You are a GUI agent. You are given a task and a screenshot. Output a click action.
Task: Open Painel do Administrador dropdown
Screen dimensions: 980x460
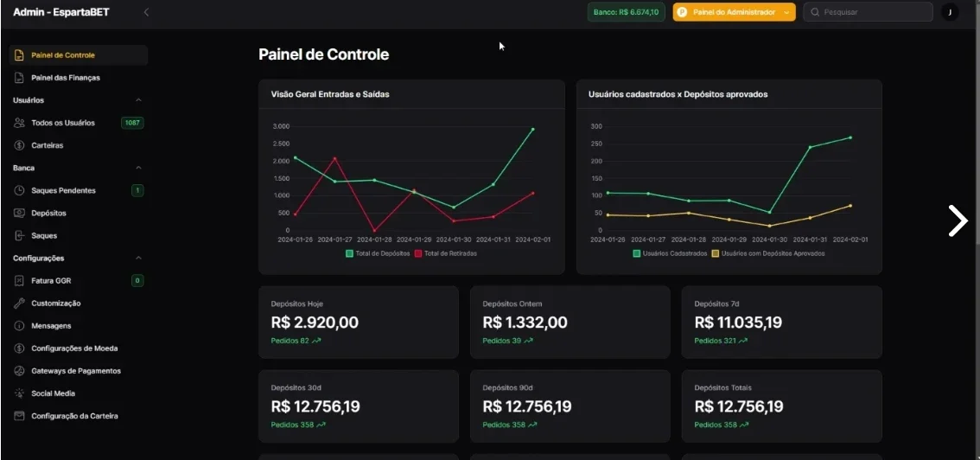pyautogui.click(x=734, y=12)
